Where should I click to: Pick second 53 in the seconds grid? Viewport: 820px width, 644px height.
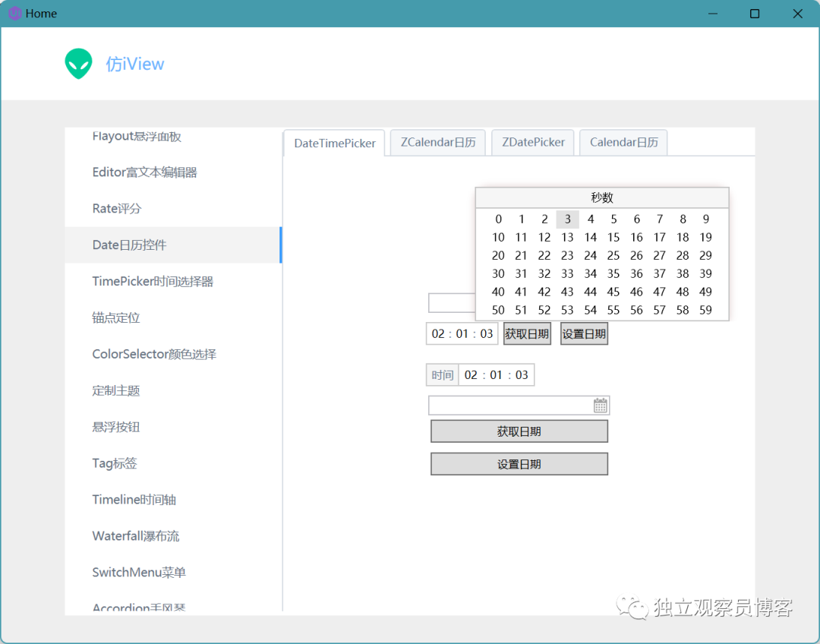pyautogui.click(x=567, y=311)
